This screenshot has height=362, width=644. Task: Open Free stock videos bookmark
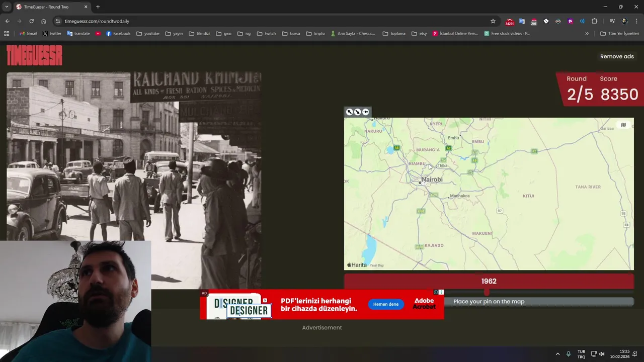[507, 34]
